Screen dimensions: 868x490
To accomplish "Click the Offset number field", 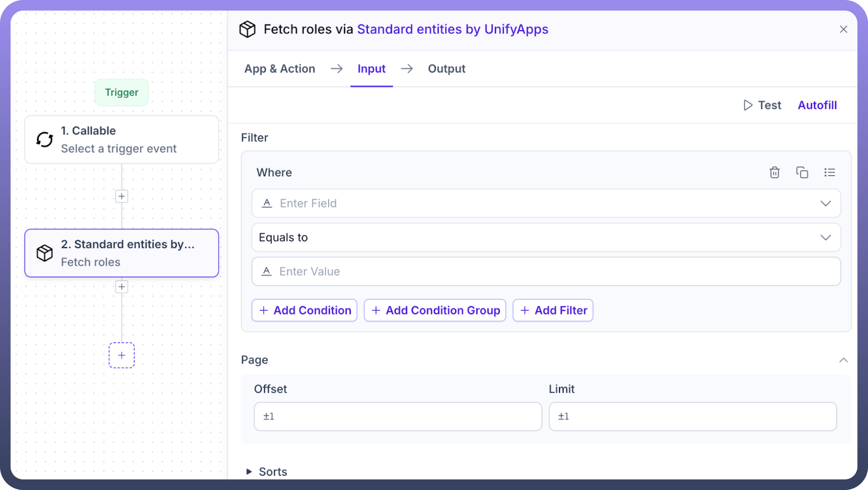I will [x=397, y=416].
